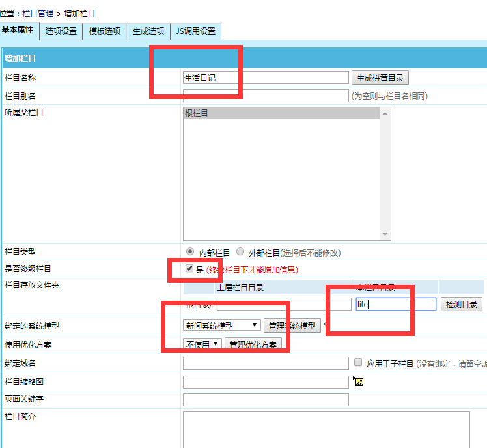The height and width of the screenshot is (448, 487).
Task: Click the 绑定的系统模型 label
Action: 32,326
